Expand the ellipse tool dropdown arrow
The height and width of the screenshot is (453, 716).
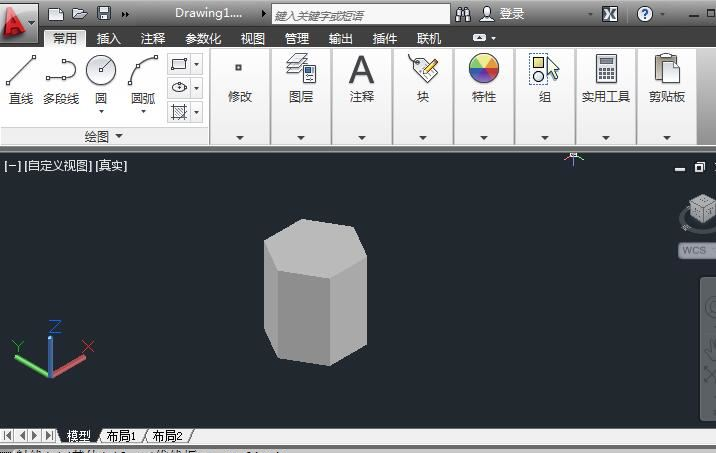pyautogui.click(x=196, y=88)
